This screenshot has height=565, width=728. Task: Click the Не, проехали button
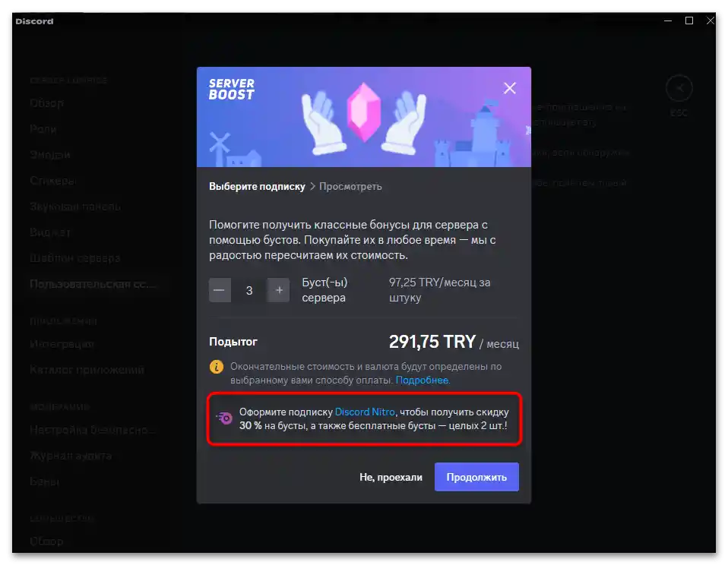click(x=391, y=478)
